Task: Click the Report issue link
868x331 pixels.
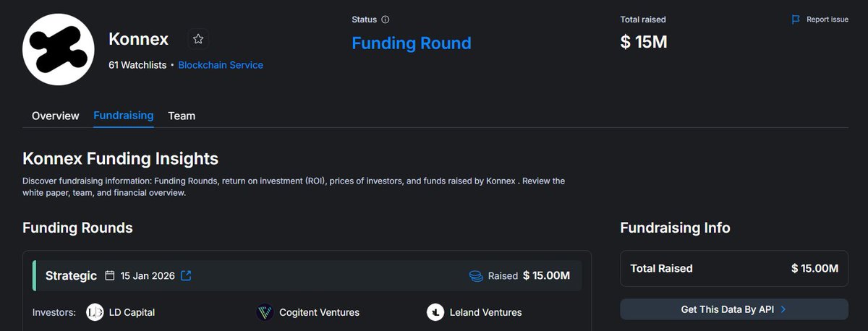Action: pos(827,20)
